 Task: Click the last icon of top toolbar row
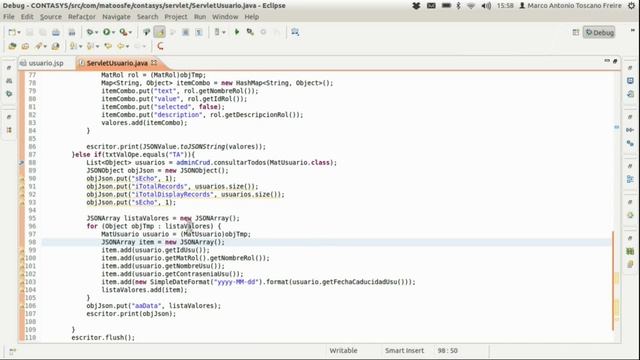tap(295, 32)
